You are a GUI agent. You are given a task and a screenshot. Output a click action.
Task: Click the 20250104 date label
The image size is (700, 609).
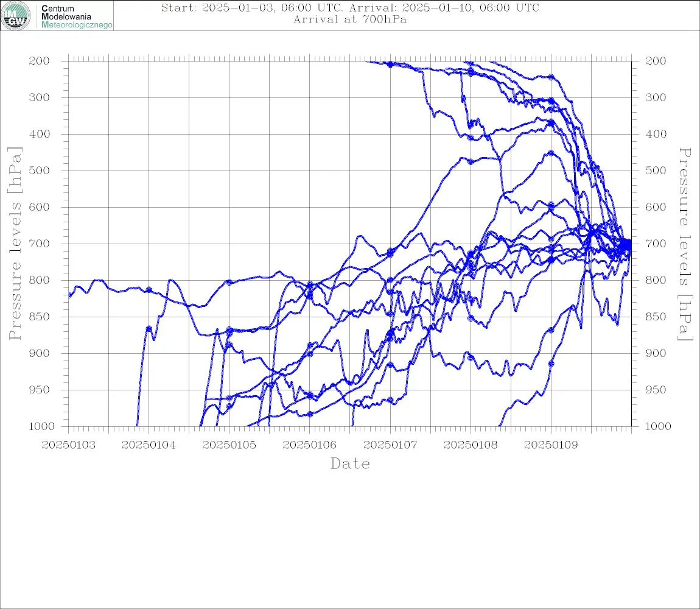(x=149, y=445)
